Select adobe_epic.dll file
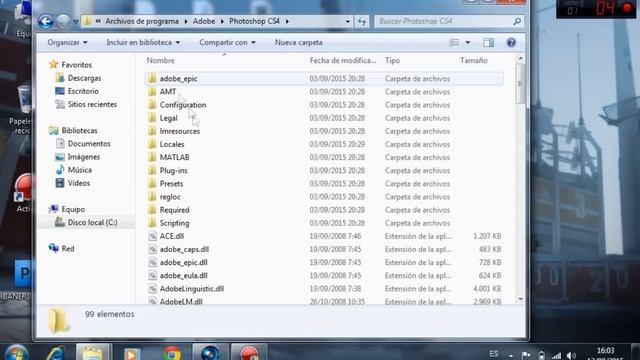 [183, 262]
